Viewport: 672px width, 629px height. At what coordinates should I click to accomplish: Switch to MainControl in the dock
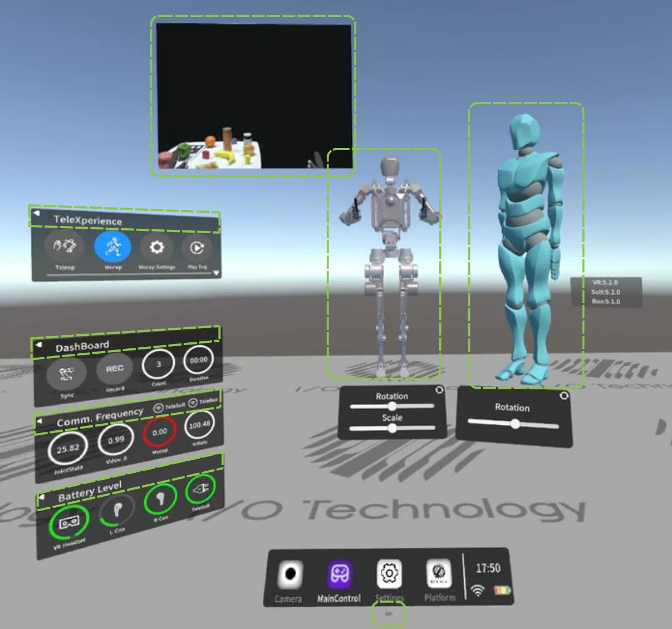coord(339,575)
